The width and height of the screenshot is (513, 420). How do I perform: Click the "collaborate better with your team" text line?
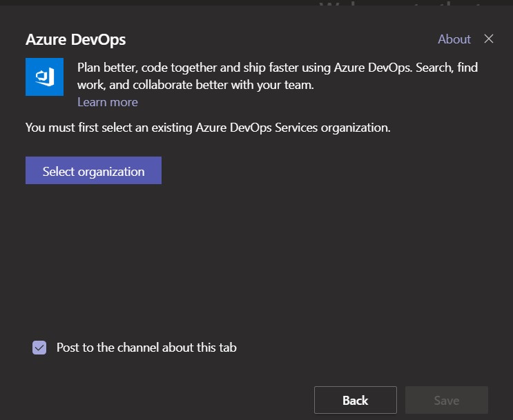tap(197, 85)
